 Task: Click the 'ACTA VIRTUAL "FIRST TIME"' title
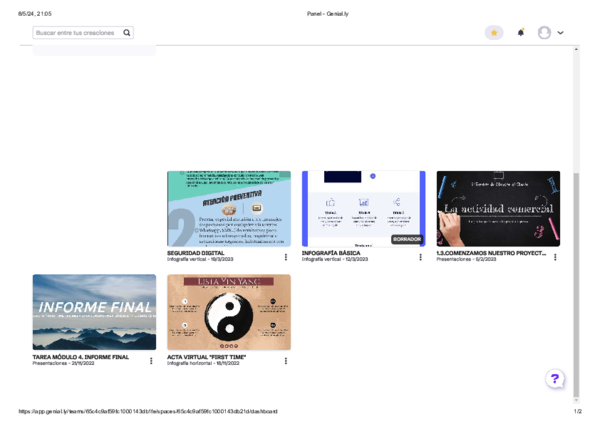(207, 356)
